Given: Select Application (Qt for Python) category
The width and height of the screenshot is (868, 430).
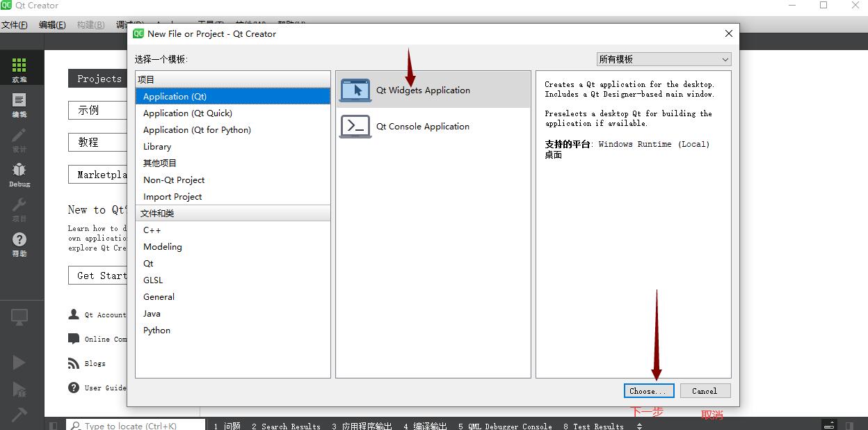Looking at the screenshot, I should tap(233, 129).
